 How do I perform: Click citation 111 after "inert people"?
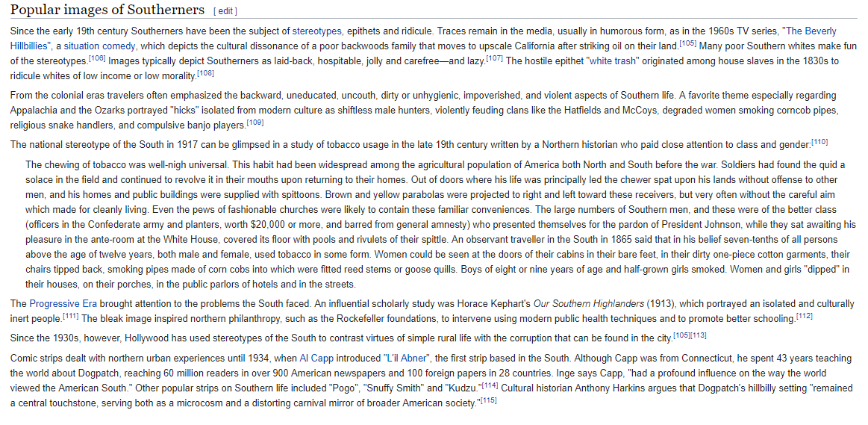click(x=70, y=317)
